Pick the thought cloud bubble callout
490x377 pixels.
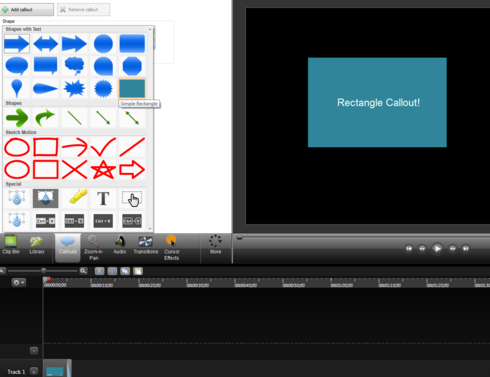pos(74,66)
